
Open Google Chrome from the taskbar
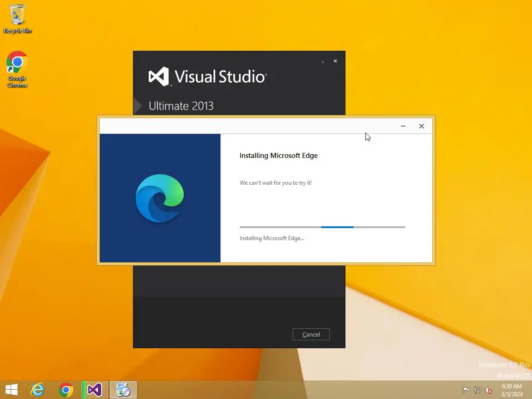tap(66, 389)
